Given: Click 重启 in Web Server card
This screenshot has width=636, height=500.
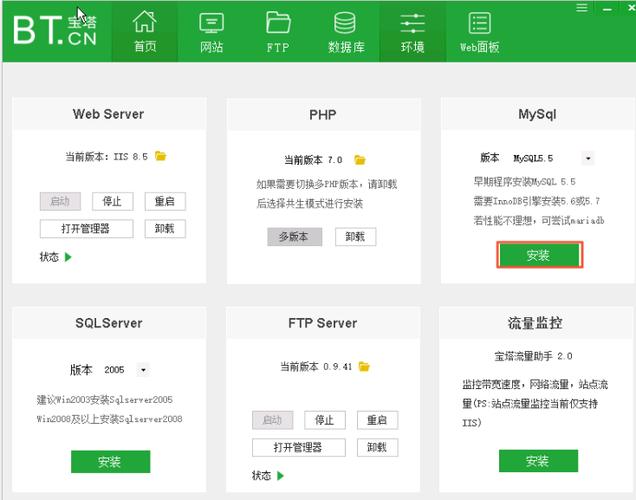Looking at the screenshot, I should click(x=165, y=201).
